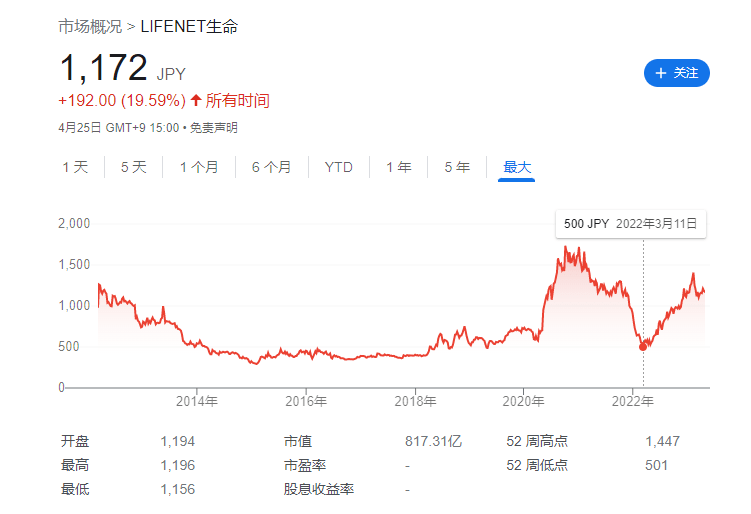Show the 6 个月 chart range
The height and width of the screenshot is (514, 751).
pyautogui.click(x=271, y=167)
